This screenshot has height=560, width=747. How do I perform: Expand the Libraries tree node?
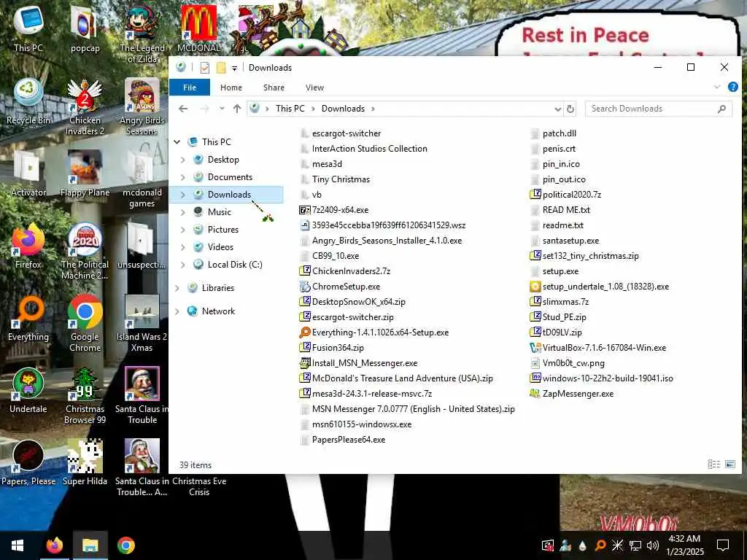coord(177,287)
